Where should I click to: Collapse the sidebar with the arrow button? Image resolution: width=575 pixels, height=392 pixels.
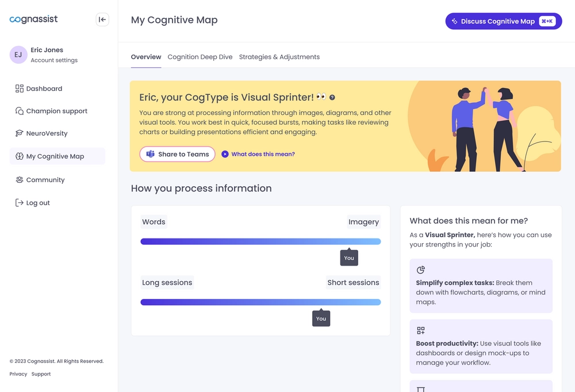click(x=102, y=20)
